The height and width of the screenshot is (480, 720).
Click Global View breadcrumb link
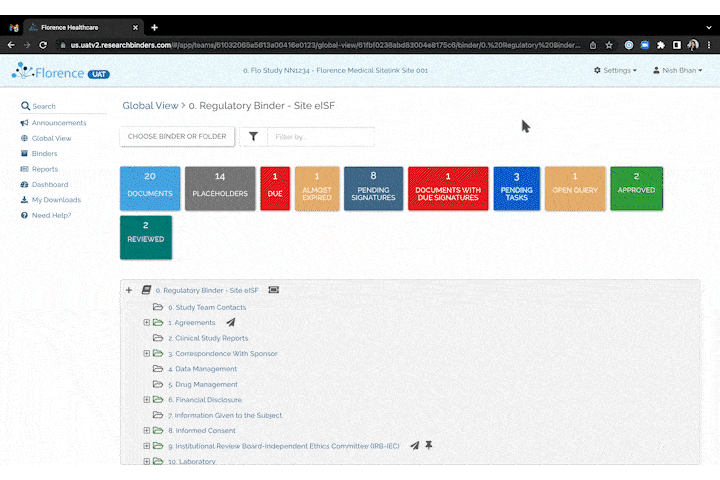150,106
